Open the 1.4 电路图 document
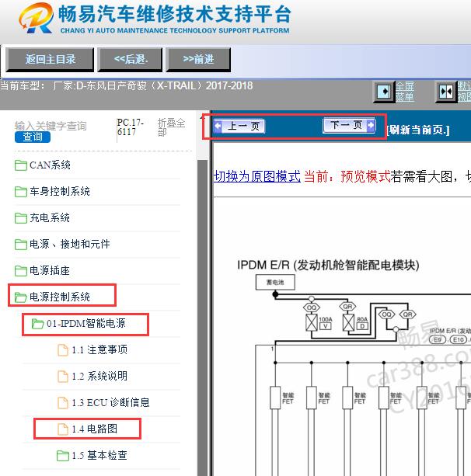The width and height of the screenshot is (471, 476). (95, 429)
